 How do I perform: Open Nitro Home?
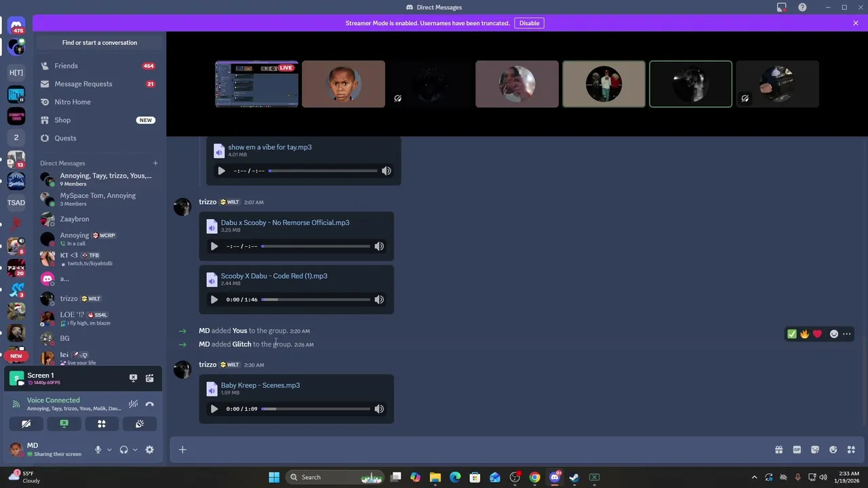(100, 102)
